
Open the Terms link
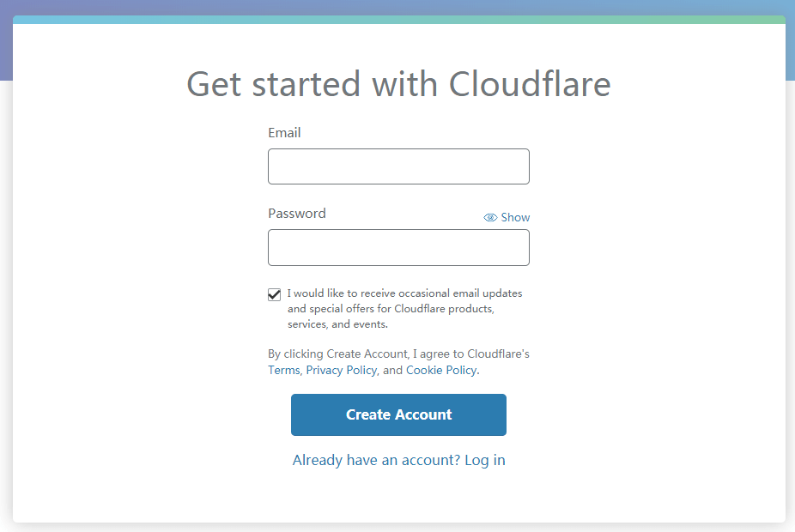click(283, 371)
